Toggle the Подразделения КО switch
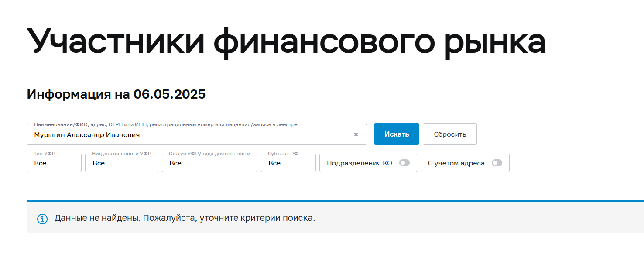 tap(404, 163)
